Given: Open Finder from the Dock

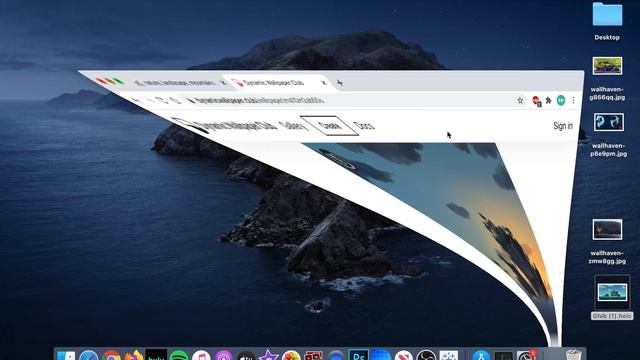Looking at the screenshot, I should pyautogui.click(x=66, y=355).
